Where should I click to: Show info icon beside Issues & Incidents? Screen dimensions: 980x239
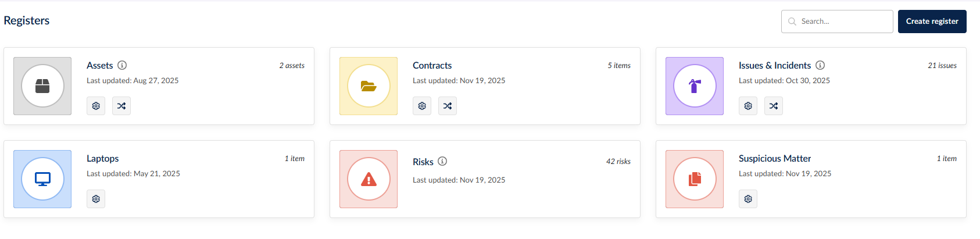tap(820, 65)
